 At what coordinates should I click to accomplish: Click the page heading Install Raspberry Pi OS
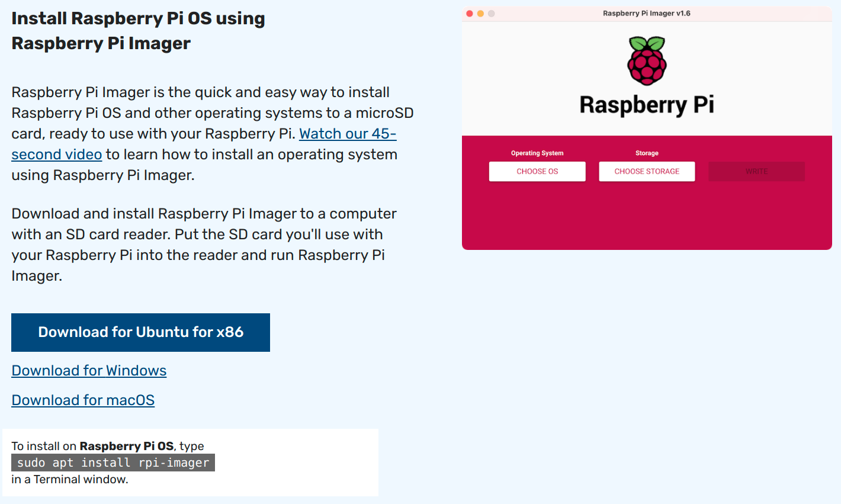coord(138,31)
